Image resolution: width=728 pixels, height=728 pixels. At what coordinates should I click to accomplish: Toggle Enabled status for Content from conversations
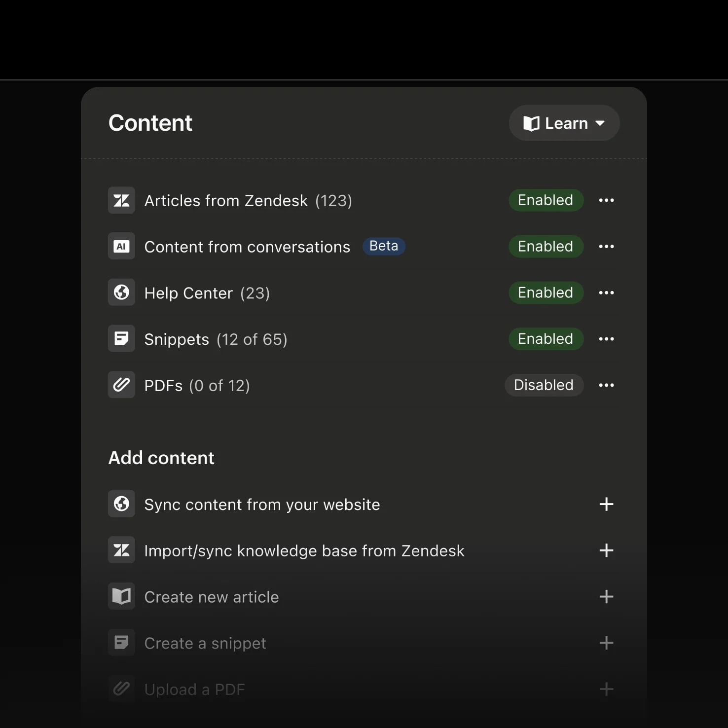pos(546,246)
